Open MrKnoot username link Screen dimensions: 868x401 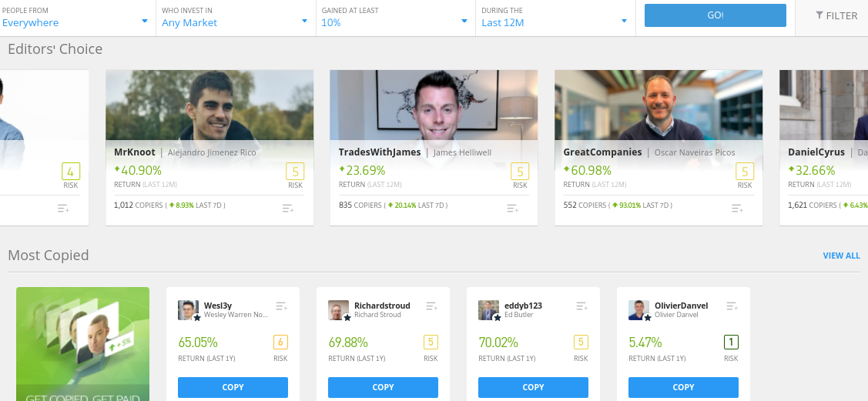tap(135, 152)
